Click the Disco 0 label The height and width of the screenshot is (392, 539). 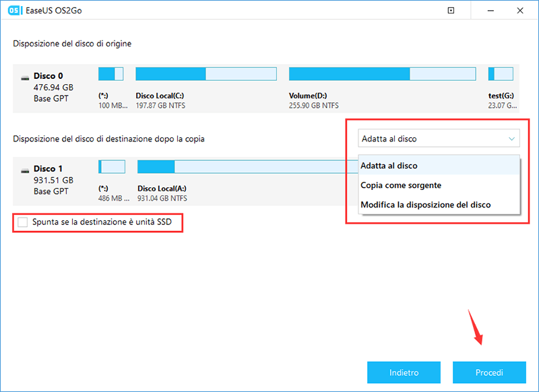point(48,76)
